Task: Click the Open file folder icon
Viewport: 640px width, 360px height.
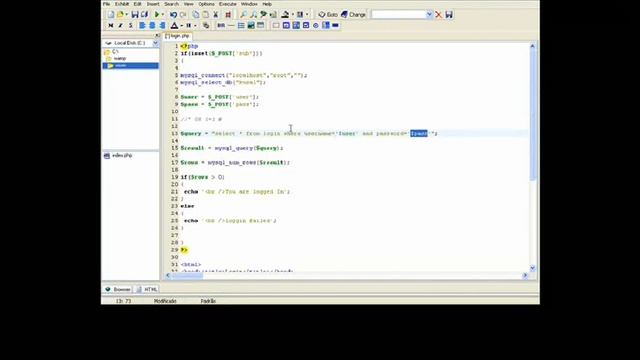Action: [x=120, y=15]
